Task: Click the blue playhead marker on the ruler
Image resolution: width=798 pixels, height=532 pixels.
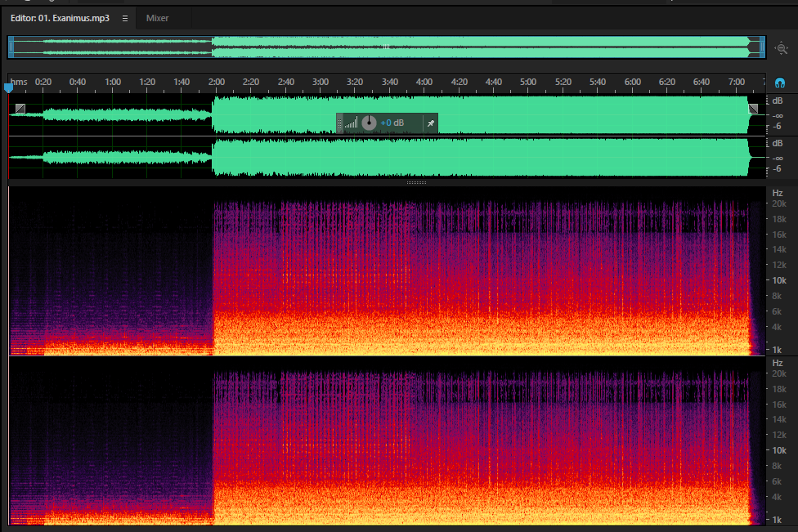Action: pos(8,87)
